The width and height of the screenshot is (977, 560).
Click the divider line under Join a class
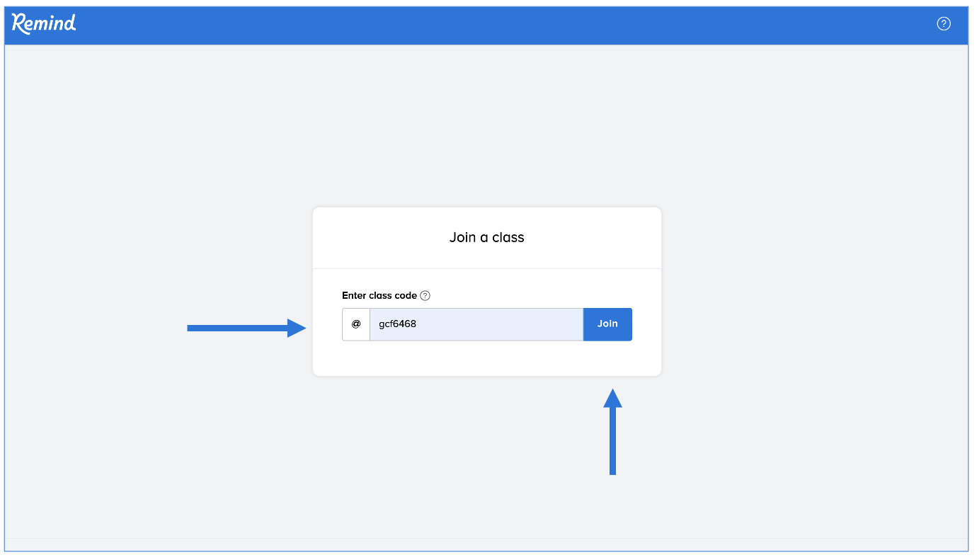pyautogui.click(x=486, y=269)
